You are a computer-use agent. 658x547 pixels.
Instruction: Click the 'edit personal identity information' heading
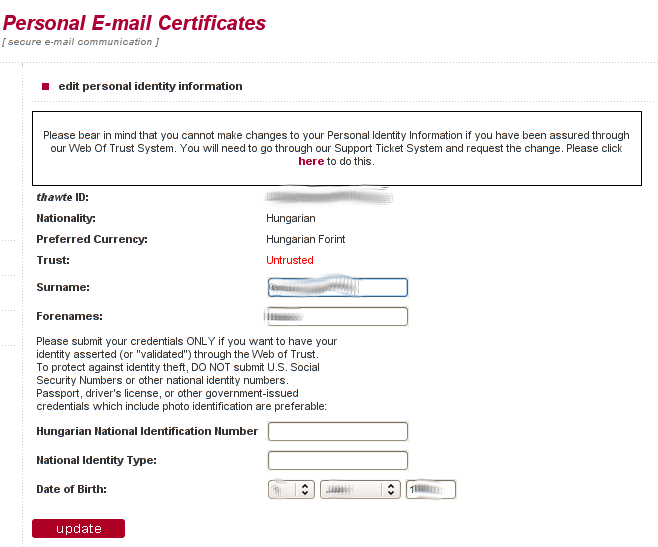[150, 86]
